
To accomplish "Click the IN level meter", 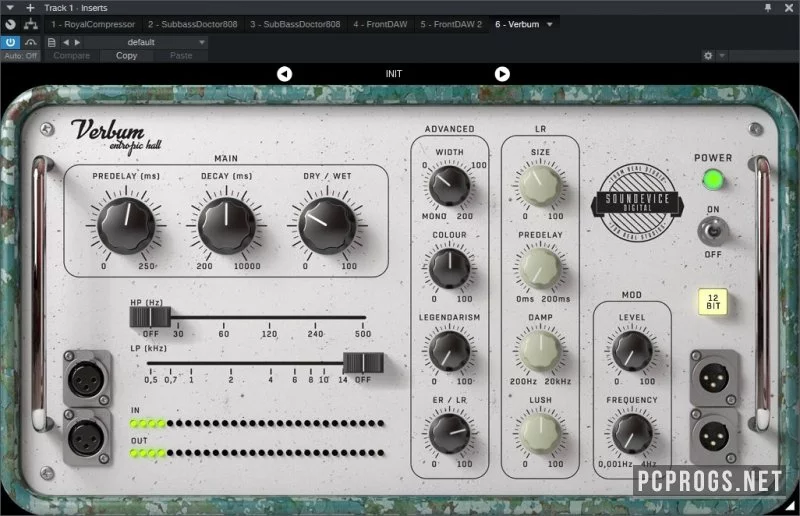I will tap(257, 423).
